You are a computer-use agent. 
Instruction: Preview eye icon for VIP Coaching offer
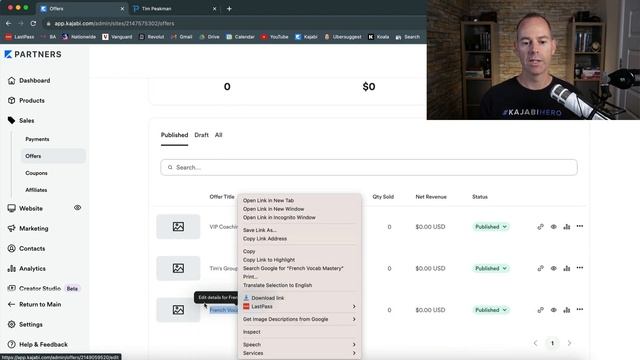pos(553,227)
